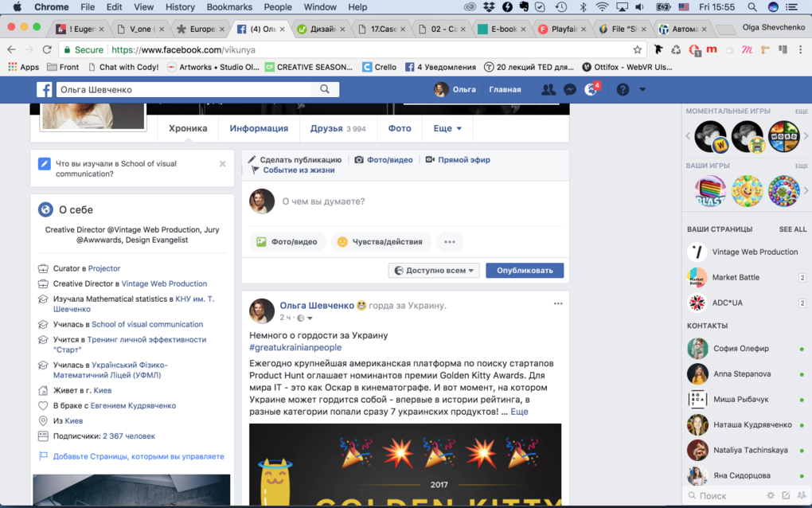Open the BLAST game icon
Viewport: 812px width, 508px height.
pos(710,191)
